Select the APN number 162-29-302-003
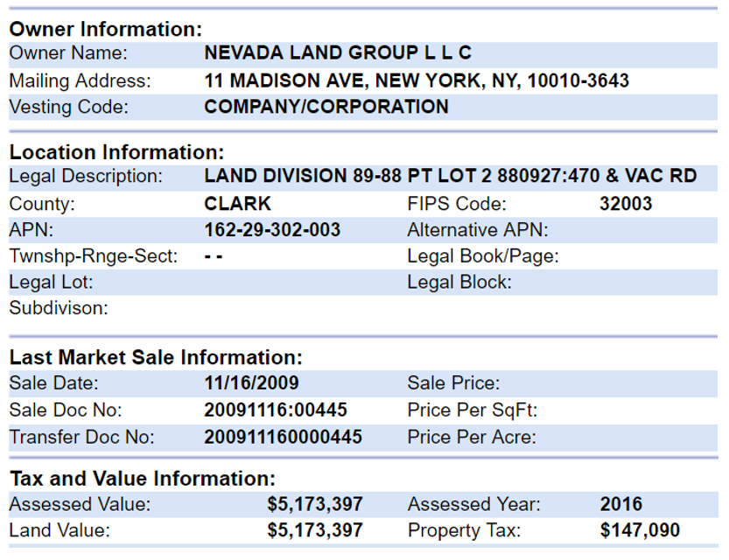The height and width of the screenshot is (560, 729). tap(272, 230)
